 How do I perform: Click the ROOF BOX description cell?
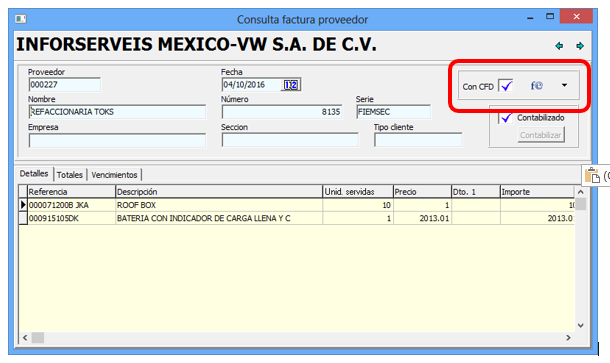219,205
